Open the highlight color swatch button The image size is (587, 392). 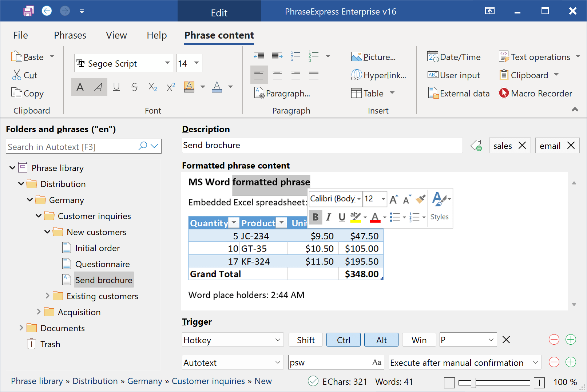pyautogui.click(x=189, y=87)
